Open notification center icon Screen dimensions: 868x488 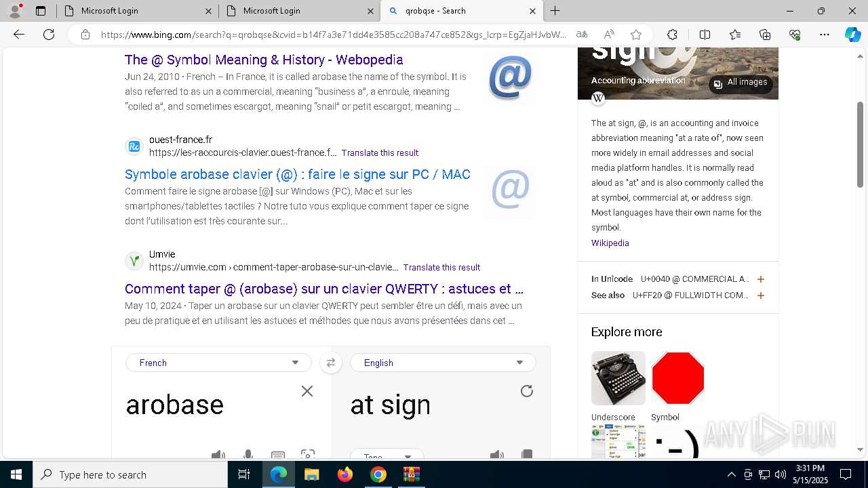(846, 474)
